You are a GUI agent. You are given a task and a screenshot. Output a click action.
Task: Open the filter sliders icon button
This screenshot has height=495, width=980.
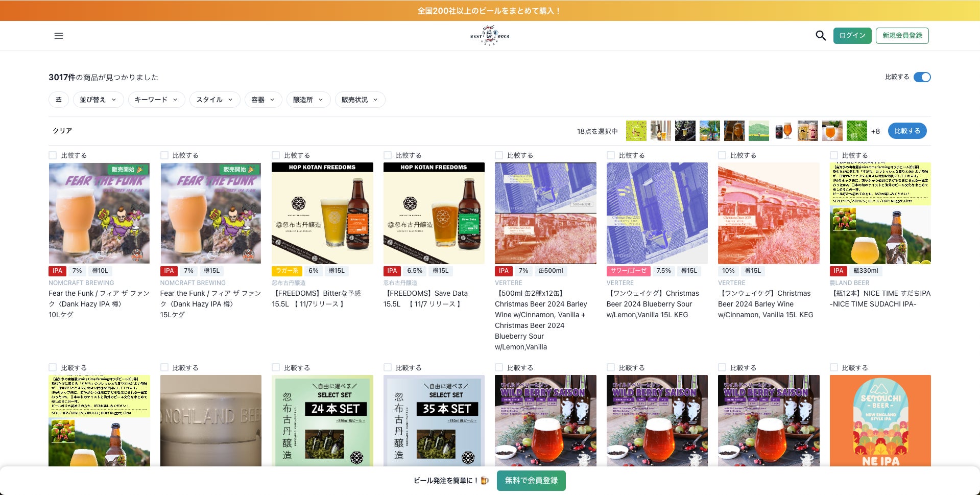coord(59,100)
